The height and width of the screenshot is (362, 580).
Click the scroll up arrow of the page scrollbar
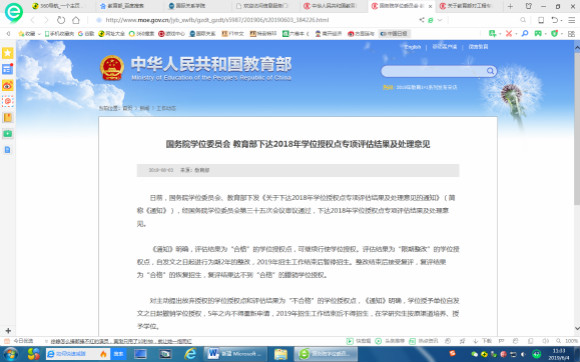point(577,47)
